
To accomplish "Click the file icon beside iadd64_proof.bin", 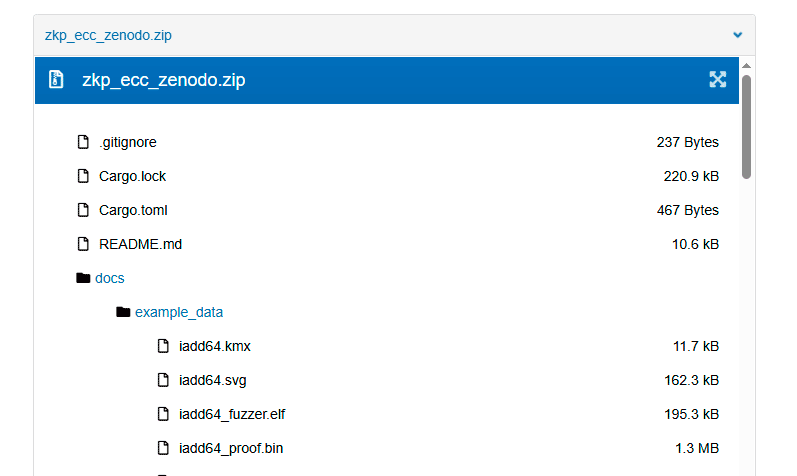I will (x=163, y=448).
